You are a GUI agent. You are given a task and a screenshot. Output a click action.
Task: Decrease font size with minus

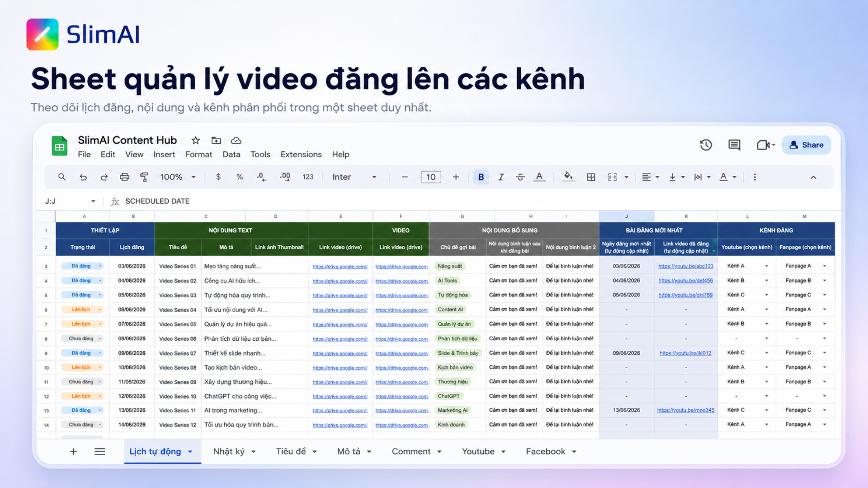pyautogui.click(x=405, y=177)
